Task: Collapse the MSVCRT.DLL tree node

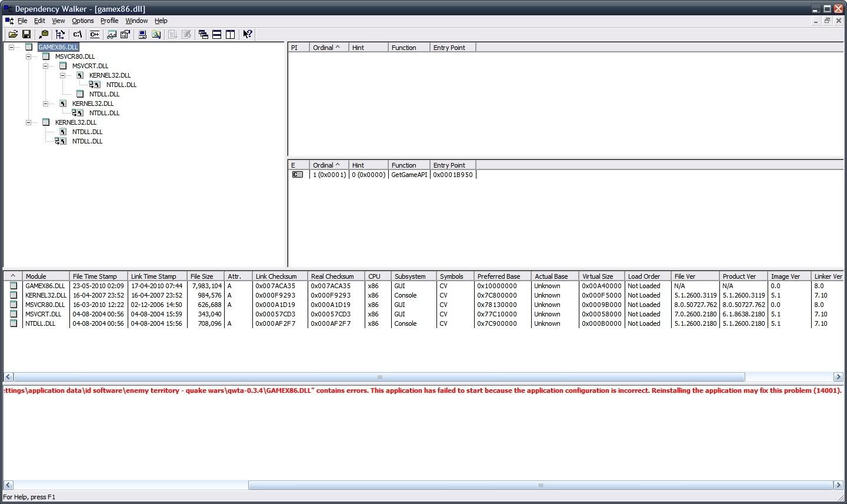Action: (45, 66)
